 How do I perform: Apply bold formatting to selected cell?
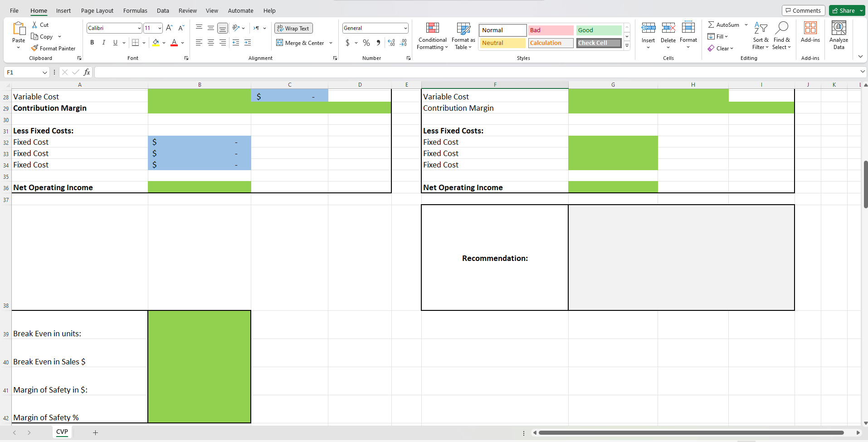coord(92,43)
